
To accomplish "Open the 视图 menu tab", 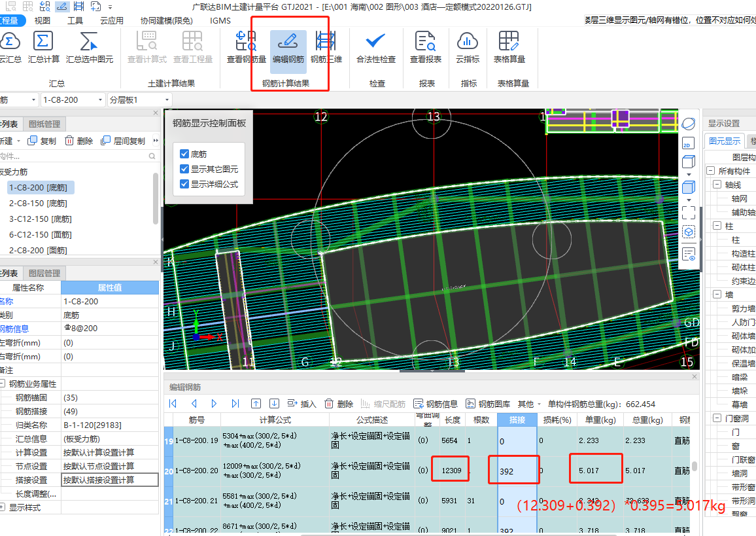I will point(43,20).
